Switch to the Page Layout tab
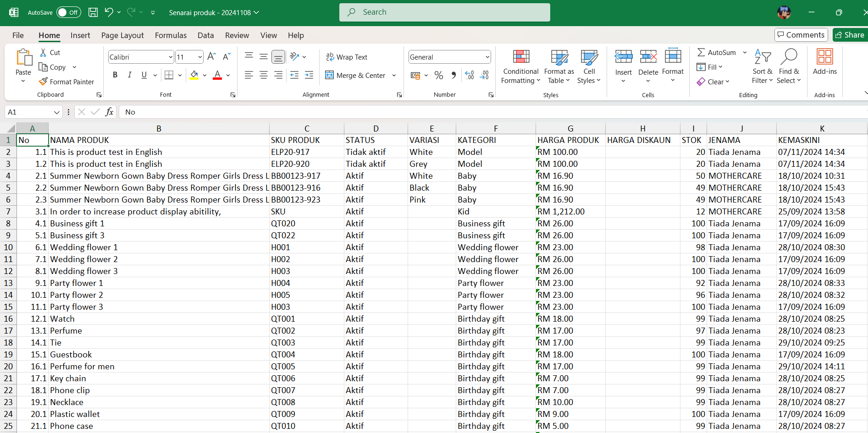This screenshot has height=433, width=868. pyautogui.click(x=122, y=35)
